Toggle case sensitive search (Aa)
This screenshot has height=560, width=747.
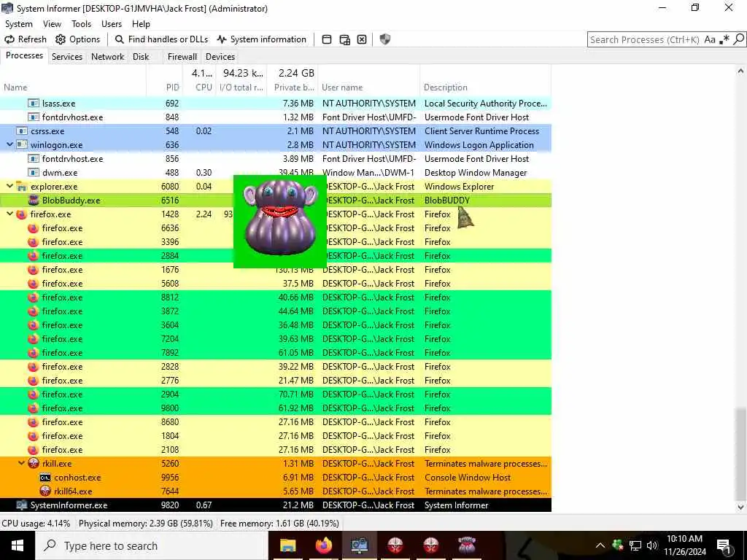(710, 39)
